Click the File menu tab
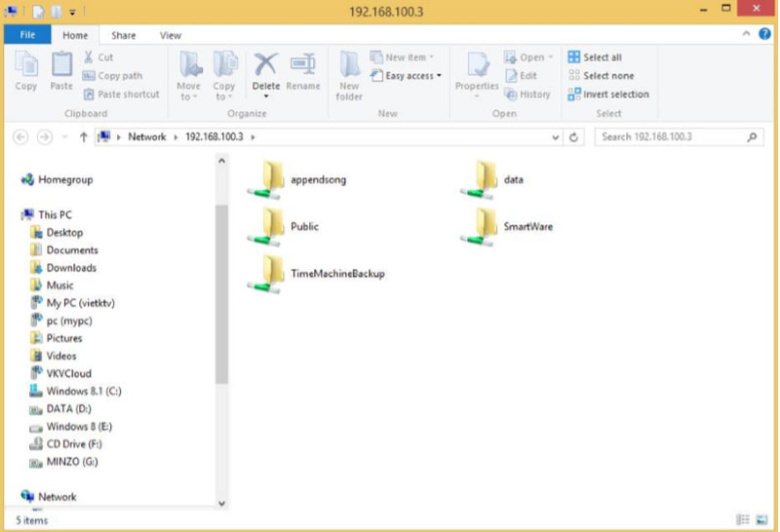The image size is (780, 532). (27, 35)
